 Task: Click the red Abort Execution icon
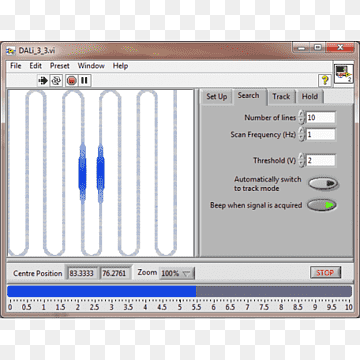pos(71,80)
